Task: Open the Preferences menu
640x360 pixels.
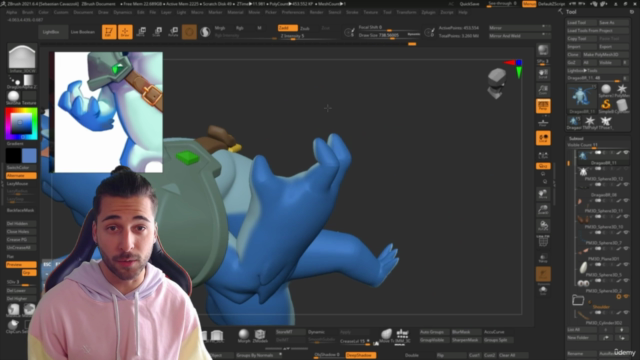Action: click(x=293, y=12)
